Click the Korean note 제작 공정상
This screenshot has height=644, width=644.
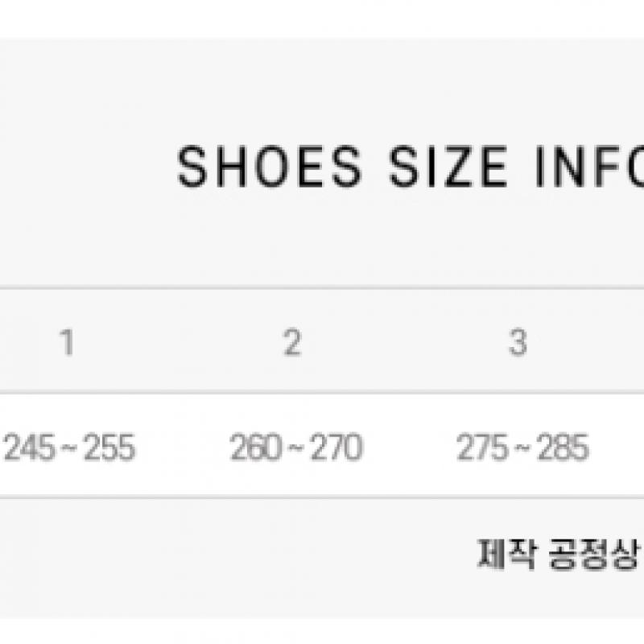coord(559,554)
